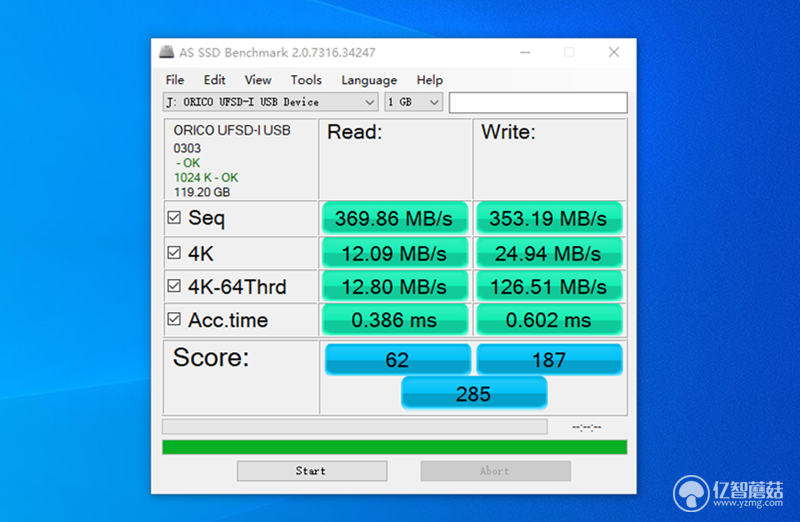This screenshot has width=800, height=522.
Task: Click the ORICO UFSD-I USB device name
Action: 232,131
